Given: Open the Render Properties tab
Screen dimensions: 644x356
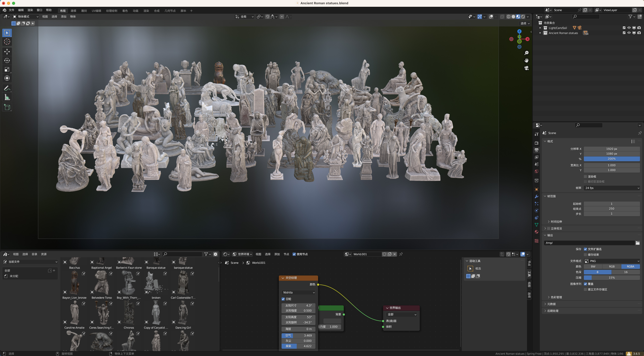Looking at the screenshot, I should (x=536, y=143).
